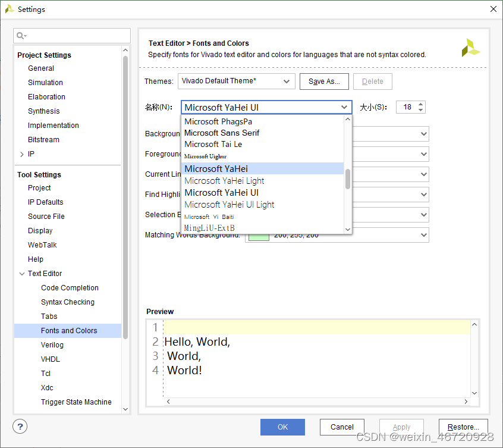
Task: Click the Apply button
Action: click(401, 427)
